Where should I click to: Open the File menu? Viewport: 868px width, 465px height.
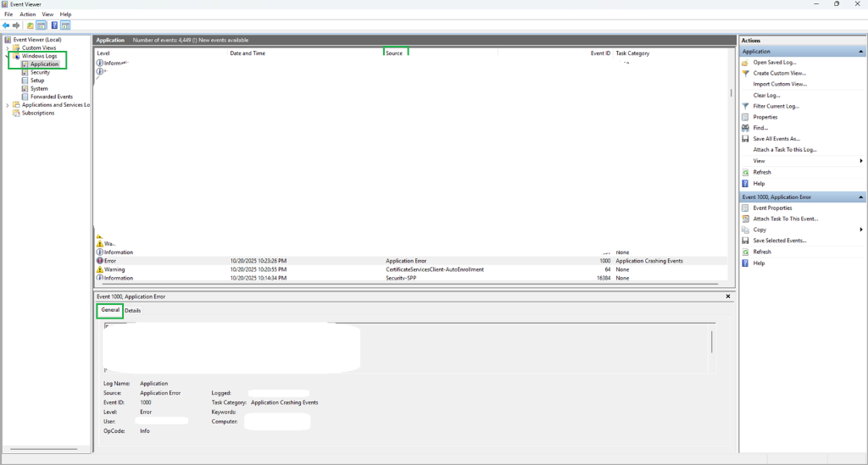pyautogui.click(x=8, y=14)
